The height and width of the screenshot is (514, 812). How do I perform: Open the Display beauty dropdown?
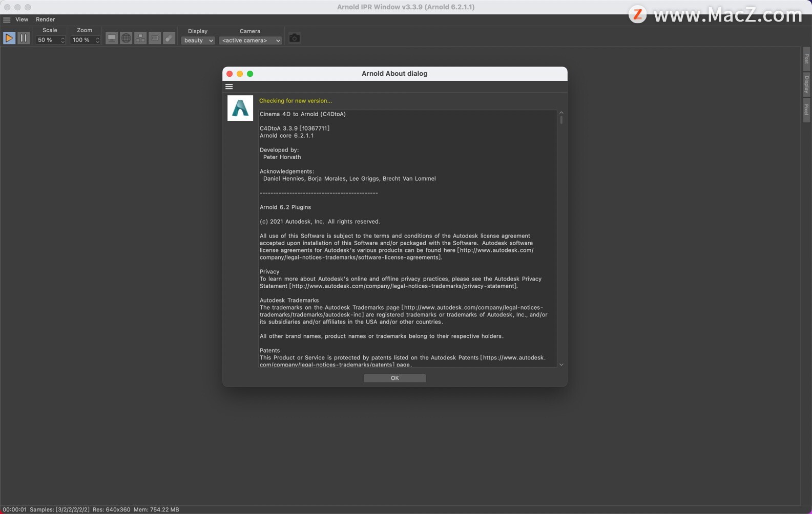click(198, 40)
